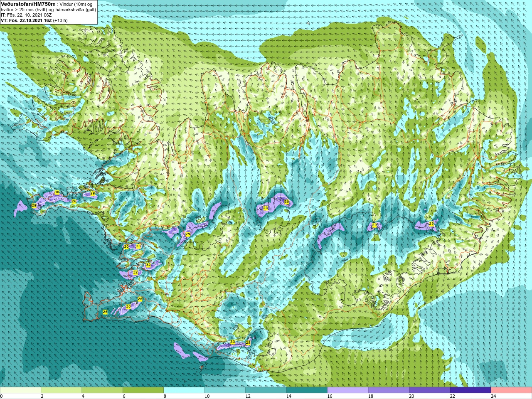Click the yellow gust label 33 beside the 30
The width and height of the screenshot is (532, 399).
point(138,246)
